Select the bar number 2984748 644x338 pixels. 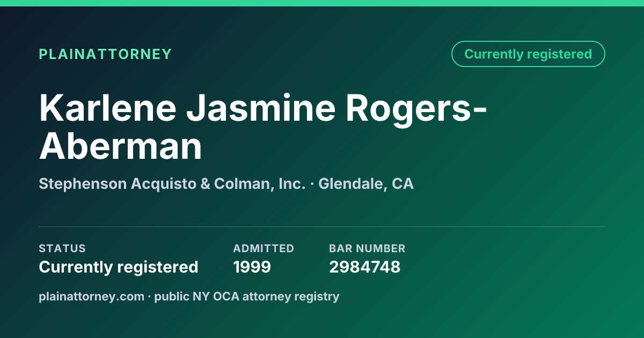click(x=365, y=267)
